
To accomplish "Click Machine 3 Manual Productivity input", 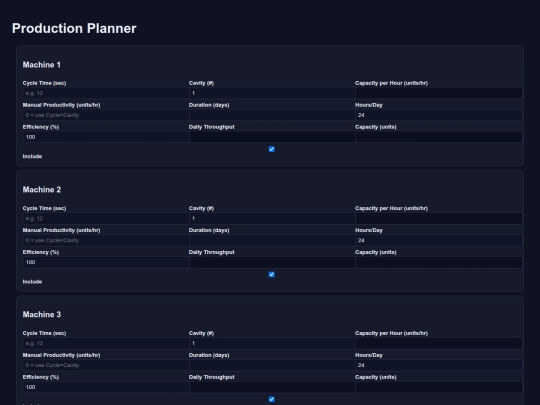I will click(105, 365).
